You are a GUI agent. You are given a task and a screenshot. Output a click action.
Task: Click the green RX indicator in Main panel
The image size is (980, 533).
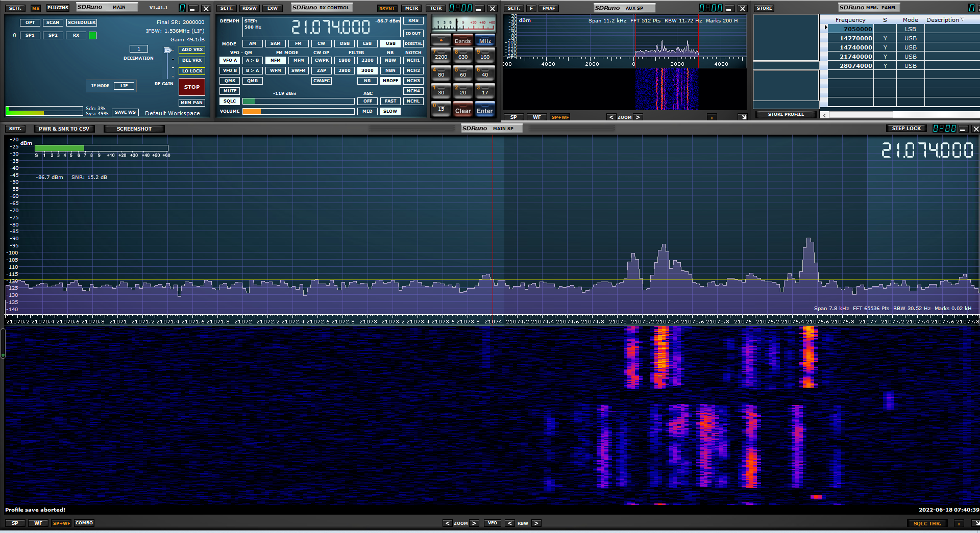point(92,35)
